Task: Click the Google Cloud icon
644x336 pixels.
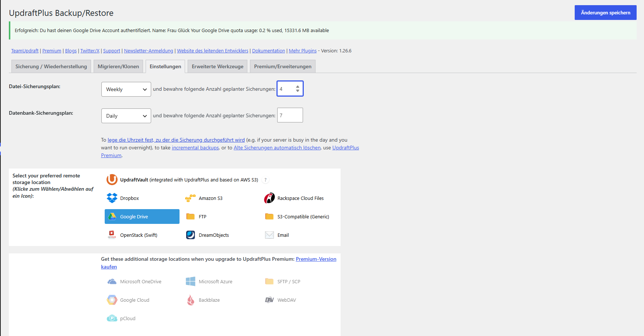Action: pyautogui.click(x=112, y=300)
